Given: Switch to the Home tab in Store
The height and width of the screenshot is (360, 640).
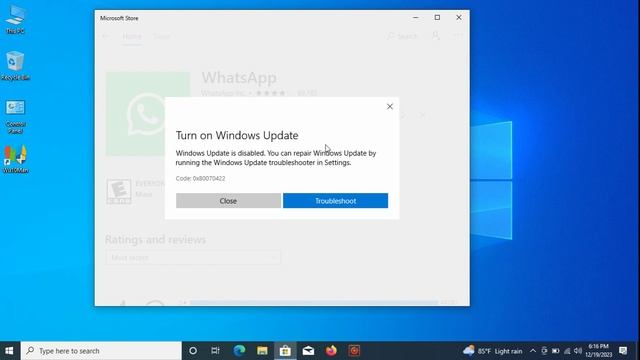Looking at the screenshot, I should point(132,36).
